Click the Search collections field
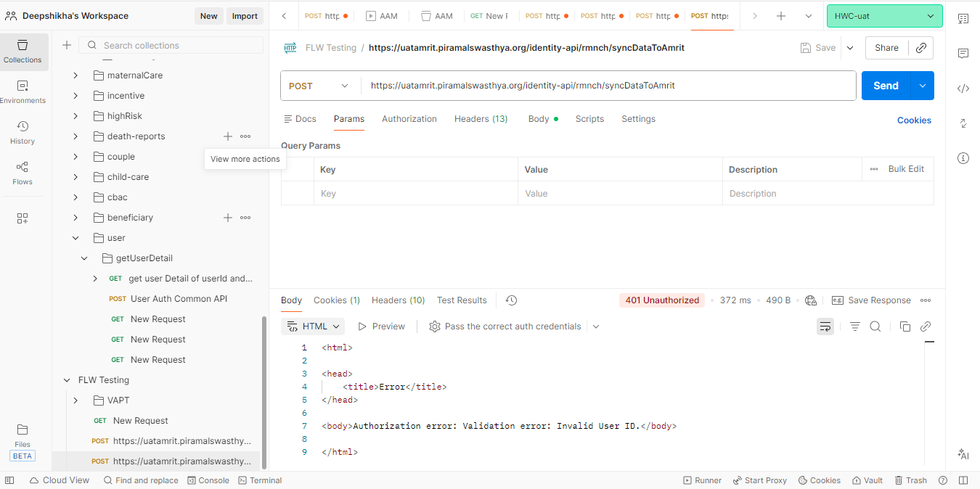 coord(180,46)
